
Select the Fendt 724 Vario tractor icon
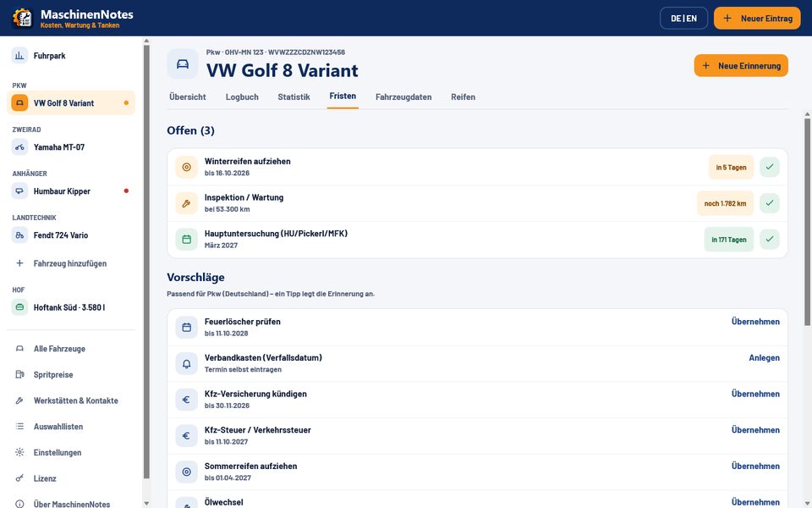pyautogui.click(x=19, y=235)
